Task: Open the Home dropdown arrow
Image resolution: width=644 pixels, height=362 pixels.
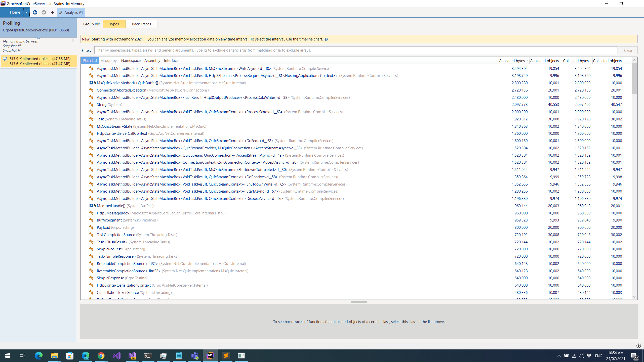Action: point(26,12)
